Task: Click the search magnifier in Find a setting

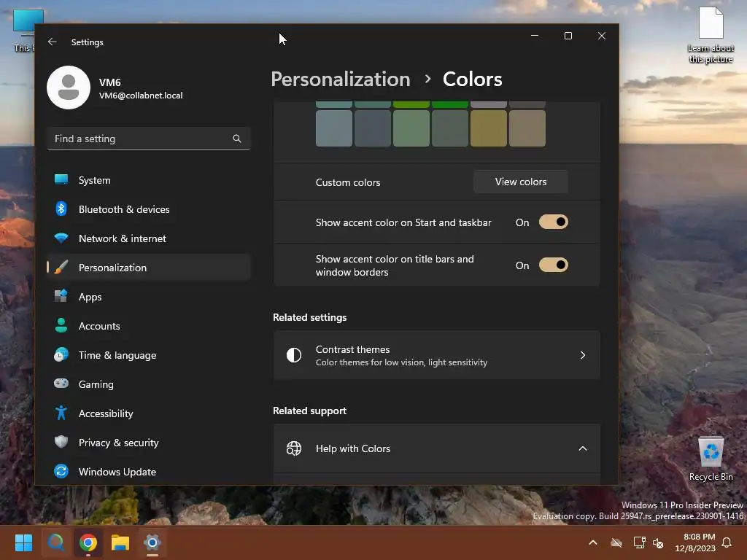Action: click(237, 139)
